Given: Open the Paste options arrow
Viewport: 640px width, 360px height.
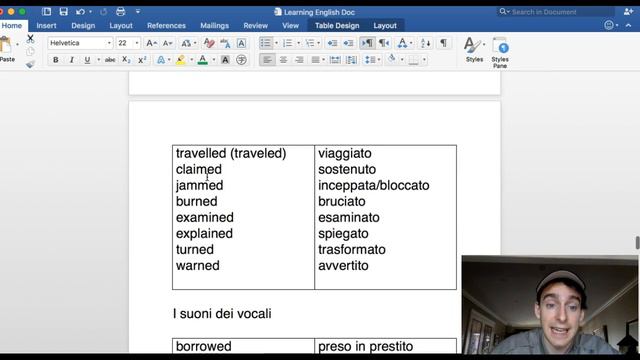Looking at the screenshot, I should point(18,44).
